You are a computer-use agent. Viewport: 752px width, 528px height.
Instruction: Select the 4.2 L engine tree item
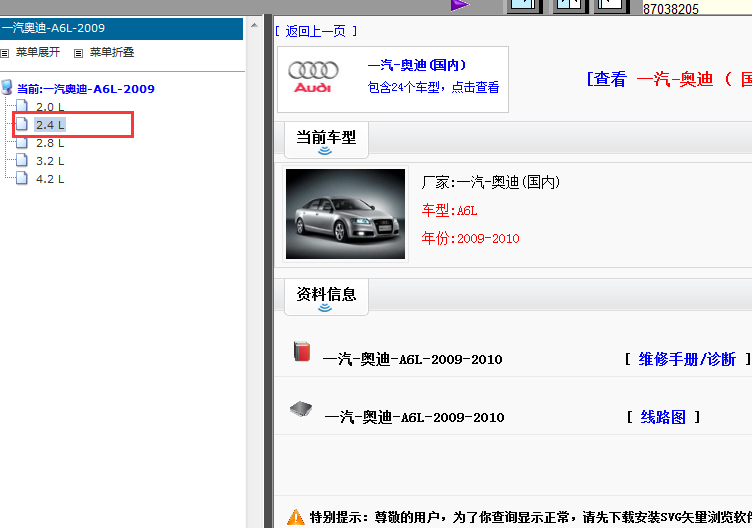tap(50, 179)
